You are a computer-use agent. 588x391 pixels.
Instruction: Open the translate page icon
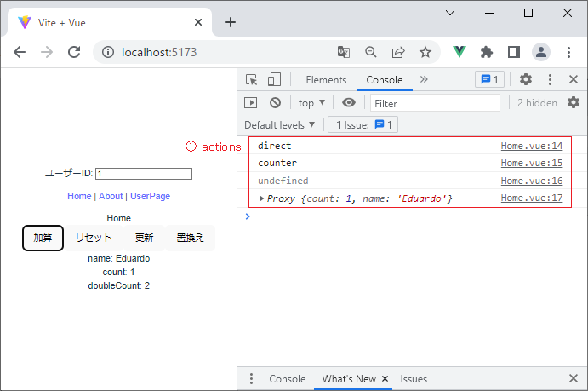coord(344,52)
